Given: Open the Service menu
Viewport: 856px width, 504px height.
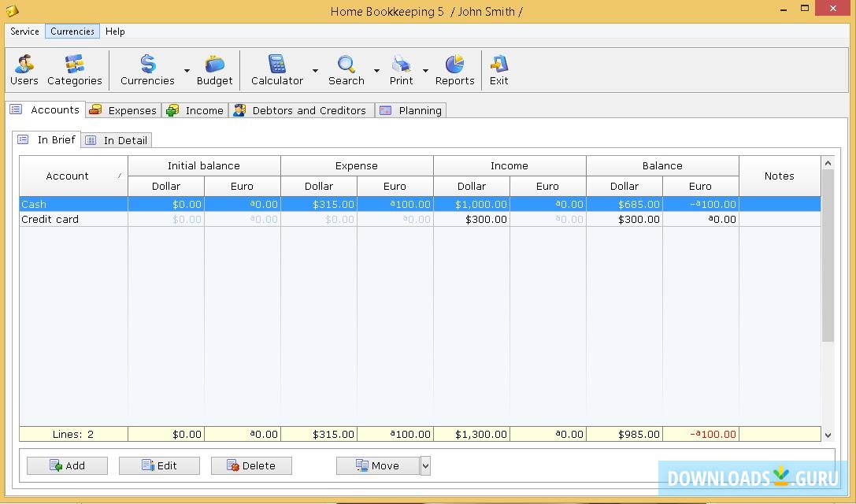Looking at the screenshot, I should 25,31.
